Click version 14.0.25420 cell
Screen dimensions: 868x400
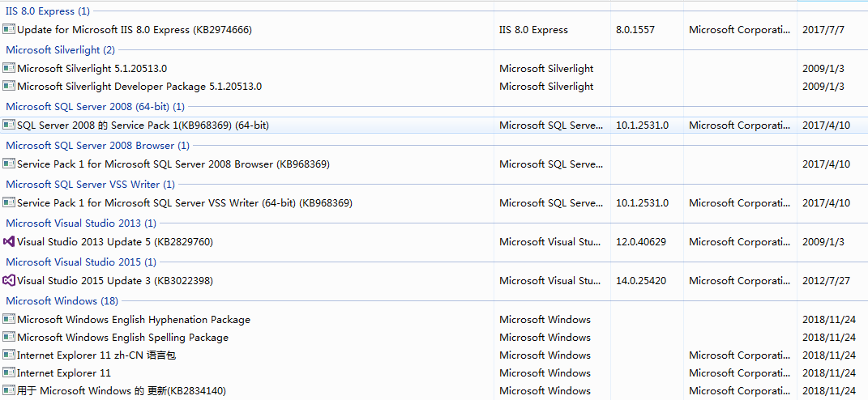641,280
